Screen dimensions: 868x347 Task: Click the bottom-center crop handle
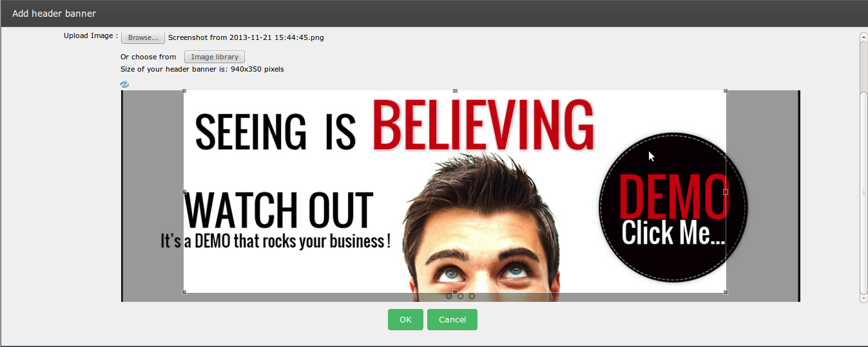point(456,292)
